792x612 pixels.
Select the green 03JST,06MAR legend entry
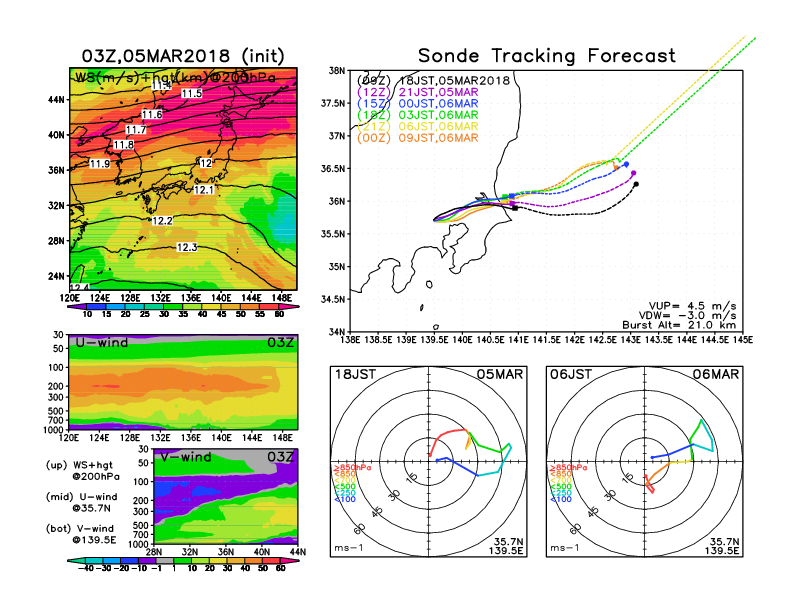[x=417, y=115]
